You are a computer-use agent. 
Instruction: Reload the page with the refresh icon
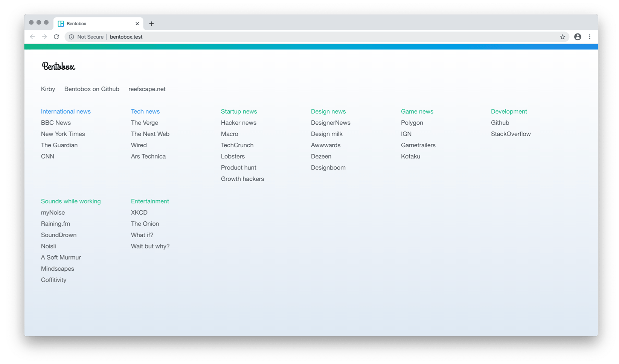click(x=56, y=37)
